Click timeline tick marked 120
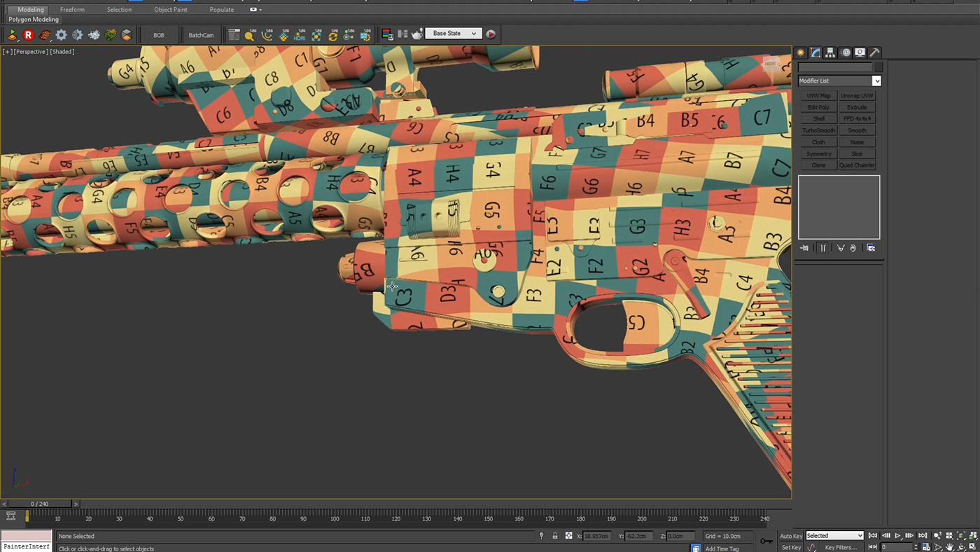The width and height of the screenshot is (980, 552). tap(396, 519)
